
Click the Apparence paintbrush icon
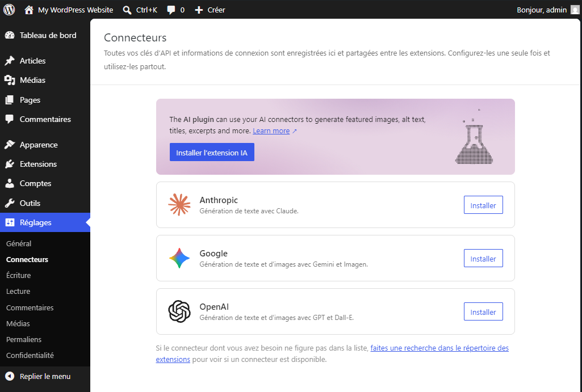10,145
